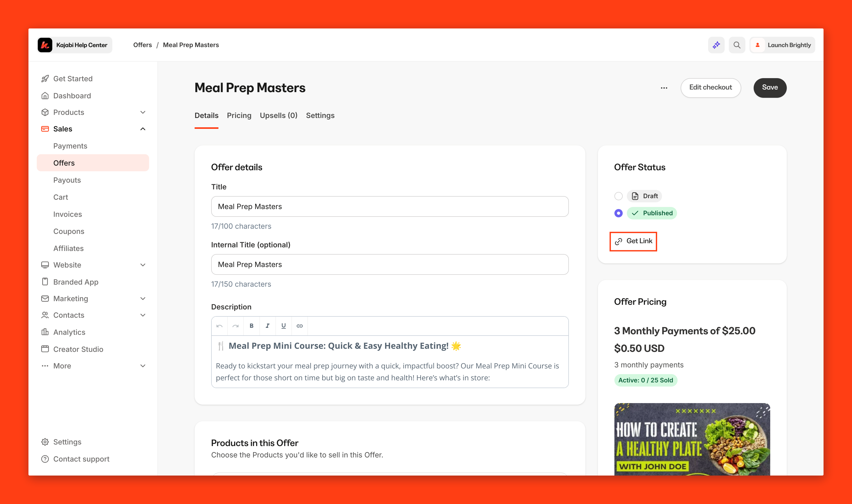Click the AI sparkle assistant icon

click(x=716, y=45)
